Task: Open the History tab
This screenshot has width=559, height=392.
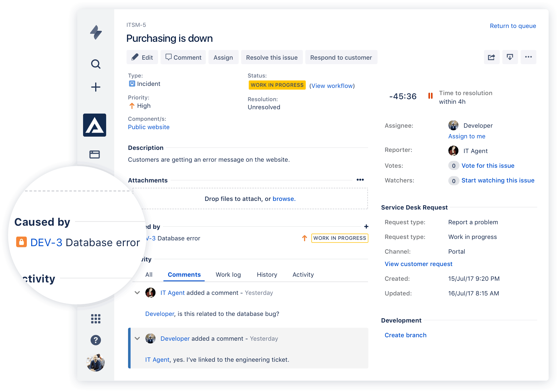Action: (x=267, y=274)
